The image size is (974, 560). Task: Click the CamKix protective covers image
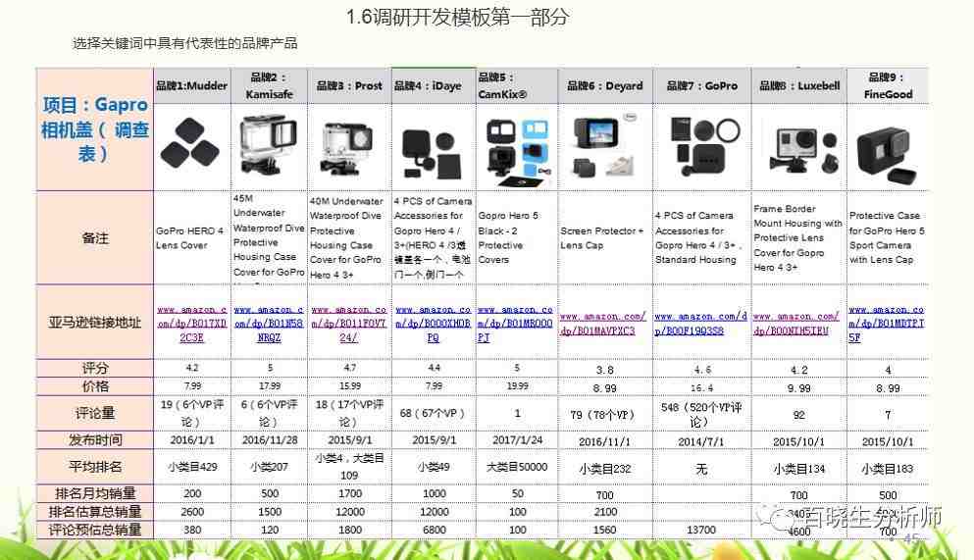point(518,151)
